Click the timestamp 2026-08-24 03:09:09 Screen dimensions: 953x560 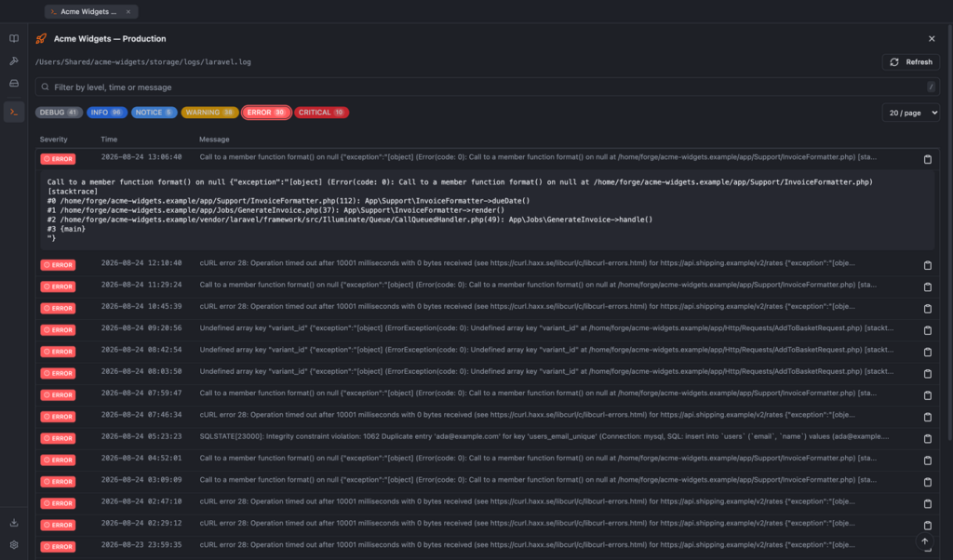[141, 480]
